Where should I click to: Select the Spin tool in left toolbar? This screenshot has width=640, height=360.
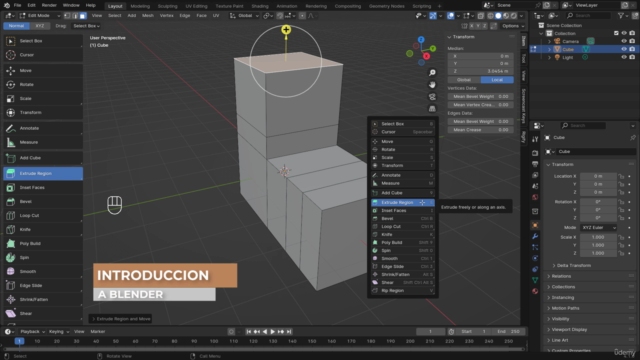[x=43, y=258]
